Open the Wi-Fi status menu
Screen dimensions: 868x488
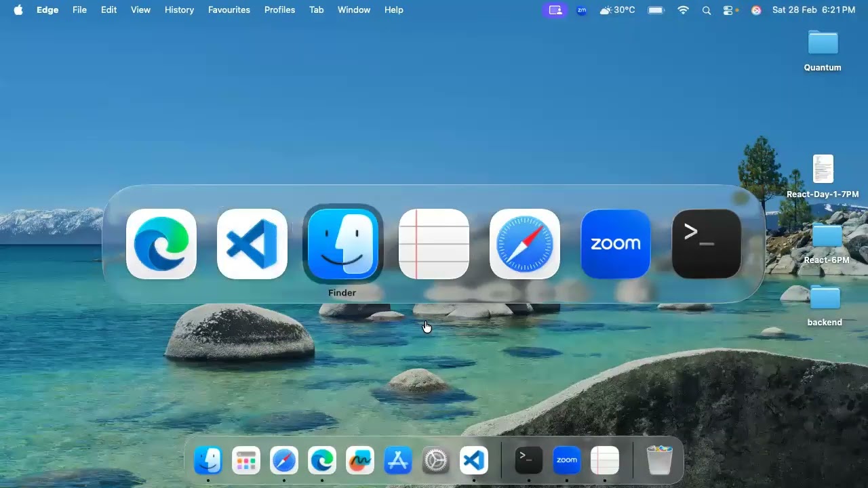[x=683, y=10]
